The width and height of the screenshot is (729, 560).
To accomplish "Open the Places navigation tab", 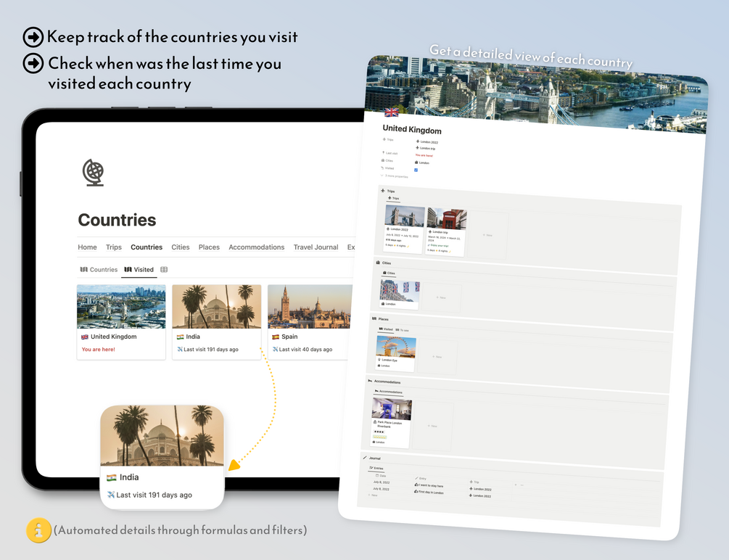I will (209, 247).
